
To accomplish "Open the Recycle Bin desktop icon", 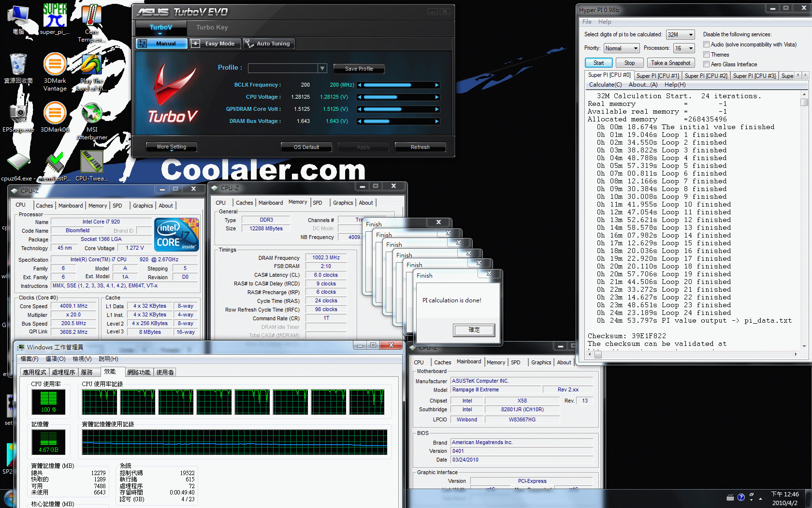I will [x=18, y=65].
